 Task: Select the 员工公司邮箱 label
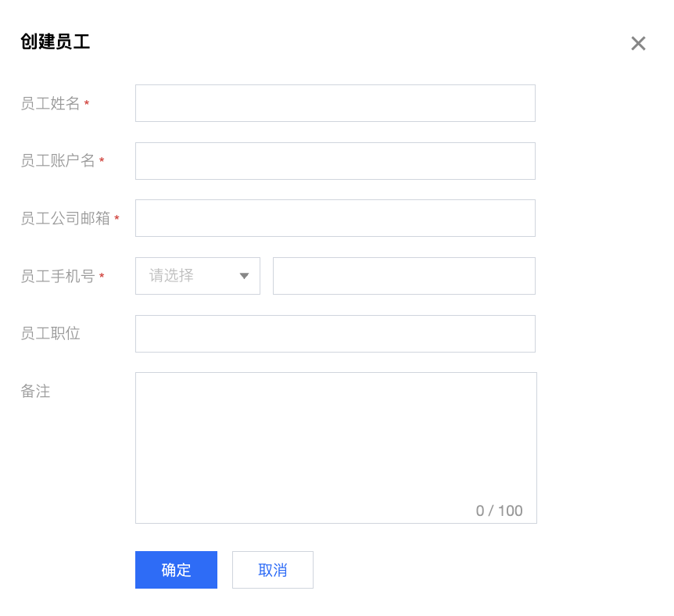click(x=65, y=219)
